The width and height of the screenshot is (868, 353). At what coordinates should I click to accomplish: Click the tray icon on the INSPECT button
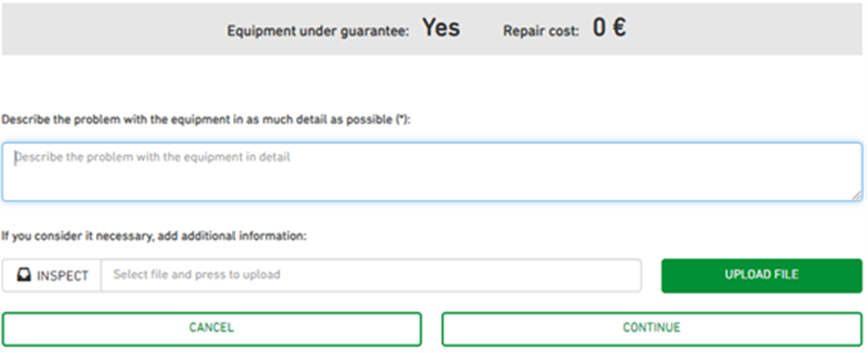pyautogui.click(x=24, y=276)
